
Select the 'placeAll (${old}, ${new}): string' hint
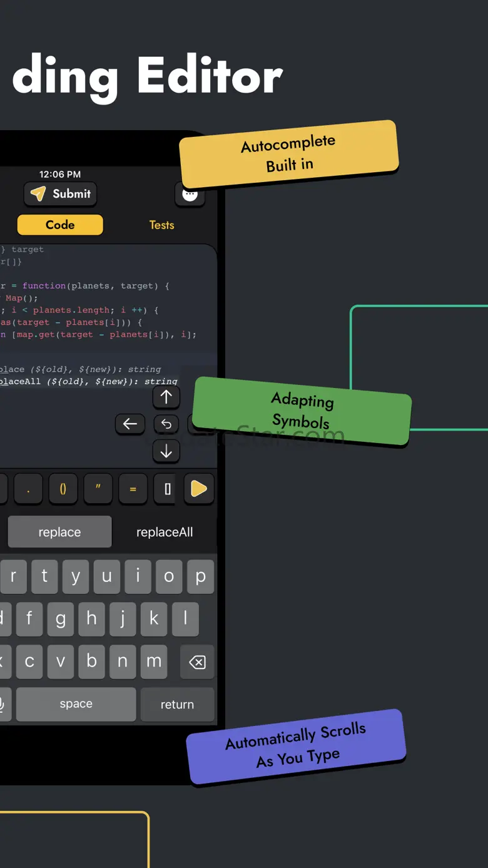pos(89,381)
